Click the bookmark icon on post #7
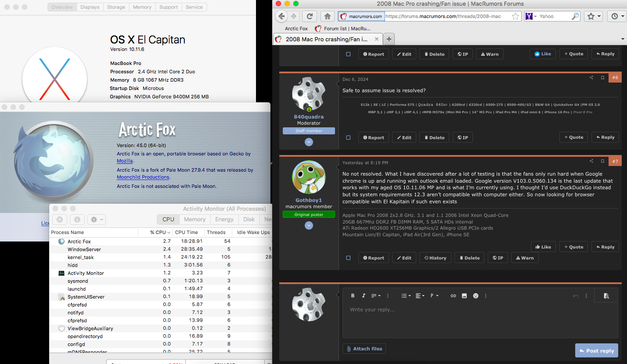Image resolution: width=627 pixels, height=364 pixels. point(603,161)
